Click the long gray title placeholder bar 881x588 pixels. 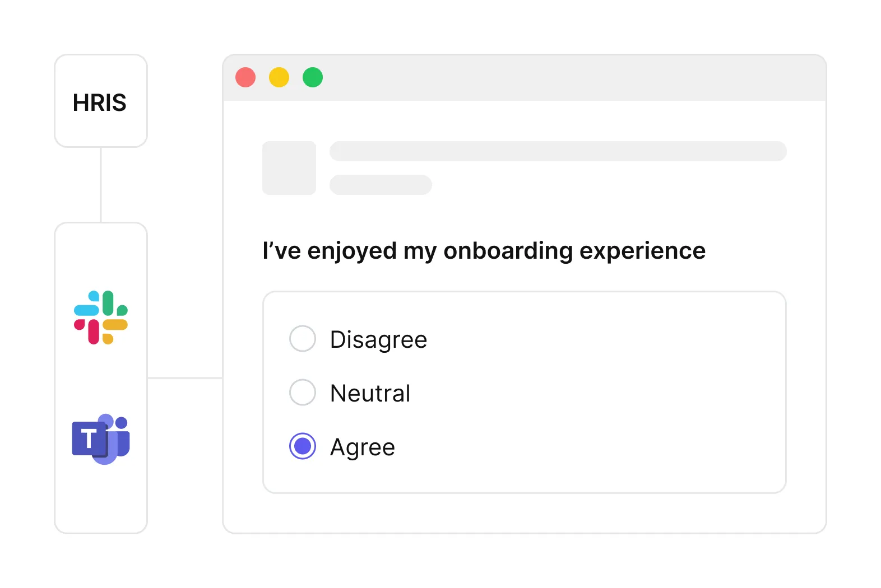pos(558,151)
